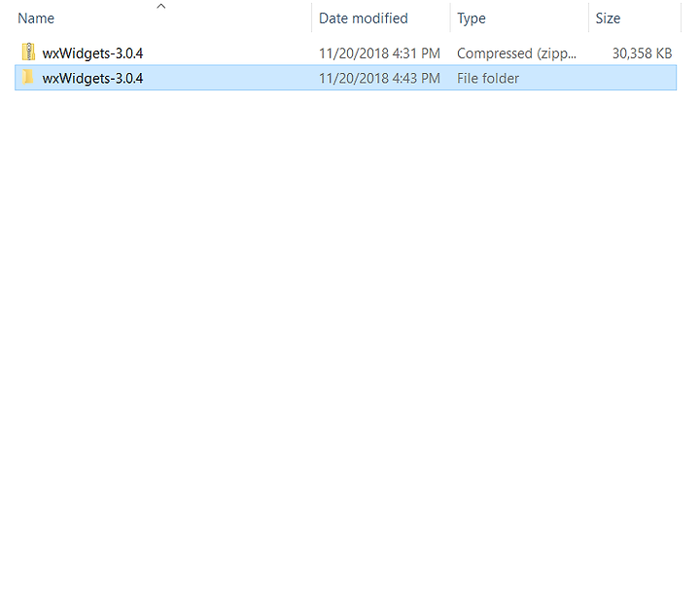Click the Compressed (zipp... type cell
The height and width of the screenshot is (602, 700).
(516, 53)
